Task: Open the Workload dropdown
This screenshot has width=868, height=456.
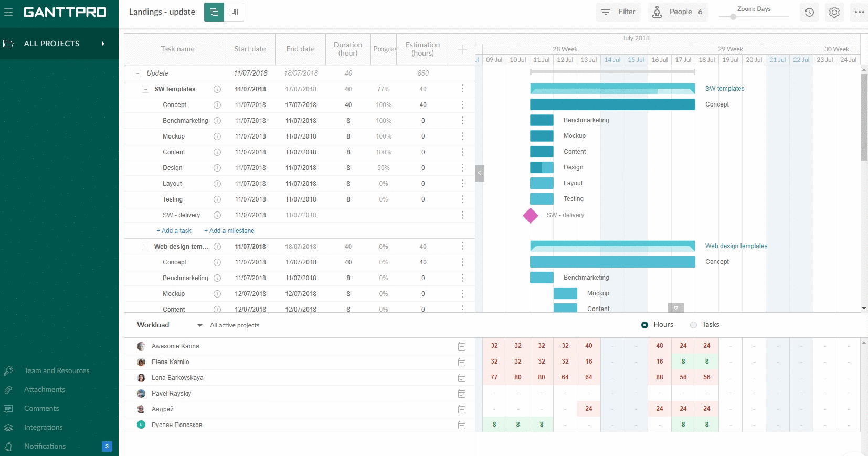Action: (x=199, y=325)
